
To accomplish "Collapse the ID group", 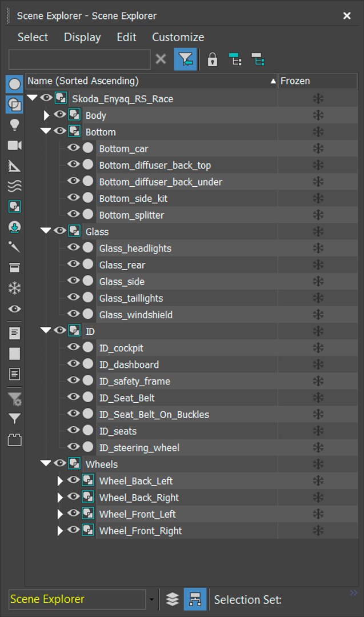I will coord(46,330).
